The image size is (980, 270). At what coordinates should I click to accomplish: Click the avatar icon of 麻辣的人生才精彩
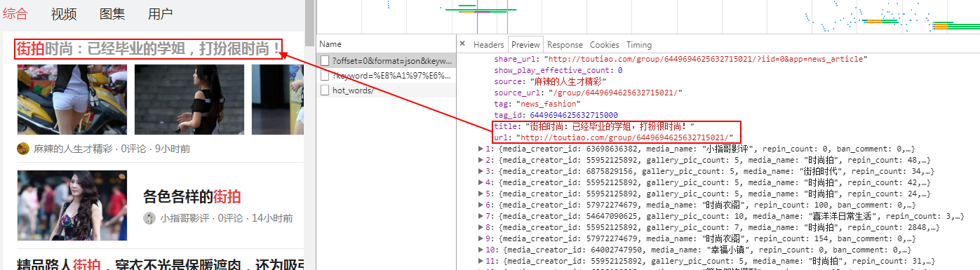[23, 149]
